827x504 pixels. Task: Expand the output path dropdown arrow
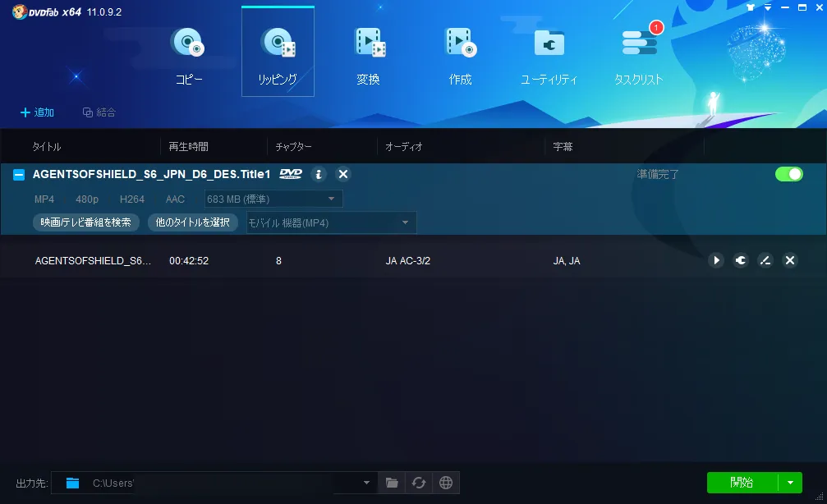coord(366,483)
